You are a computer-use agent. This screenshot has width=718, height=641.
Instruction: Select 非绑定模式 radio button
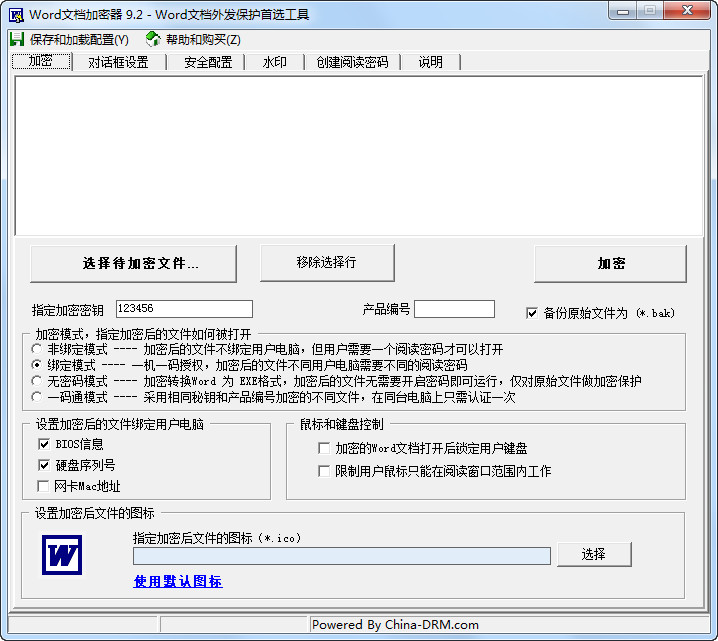(x=37, y=349)
